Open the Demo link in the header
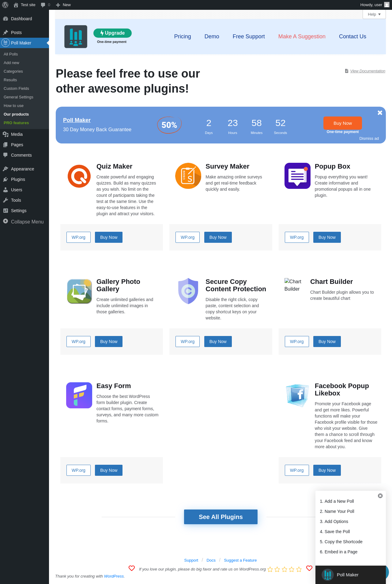The image size is (392, 584). point(212,36)
